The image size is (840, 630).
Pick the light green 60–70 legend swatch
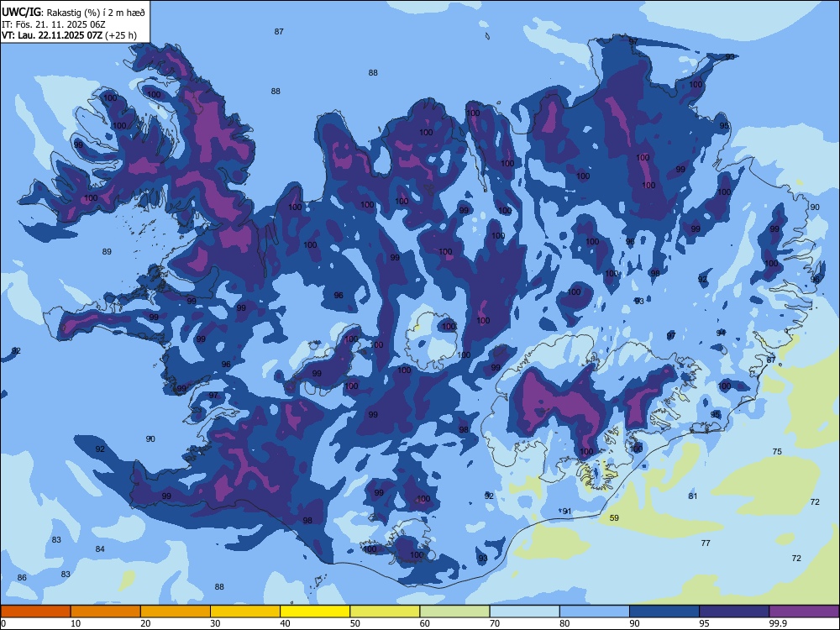[x=454, y=612]
